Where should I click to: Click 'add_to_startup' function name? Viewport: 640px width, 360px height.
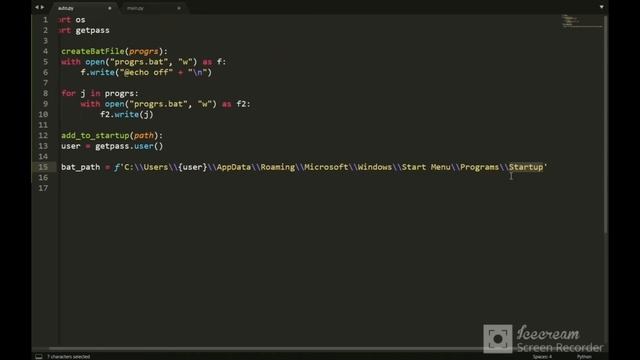[95, 136]
